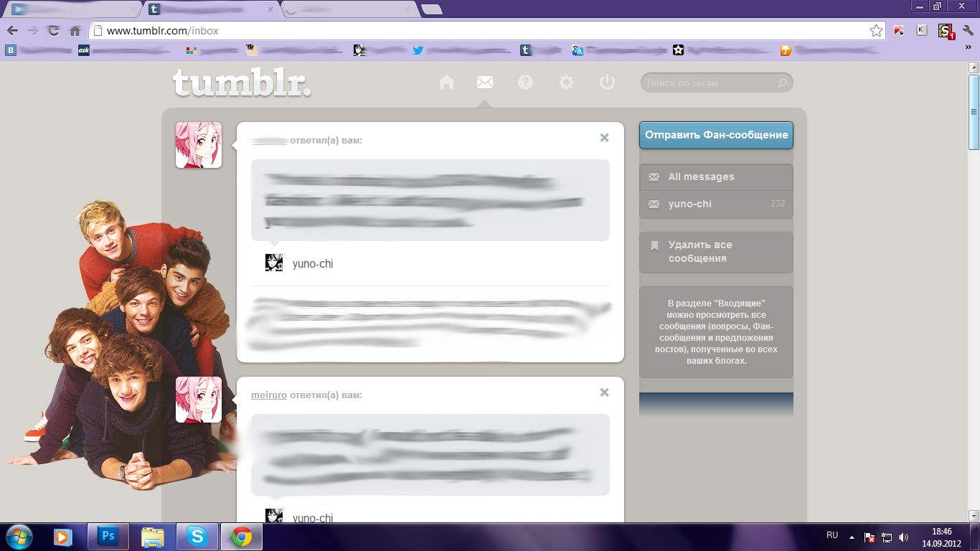980x551 pixels.
Task: Open Photoshop from the taskbar
Action: click(108, 536)
